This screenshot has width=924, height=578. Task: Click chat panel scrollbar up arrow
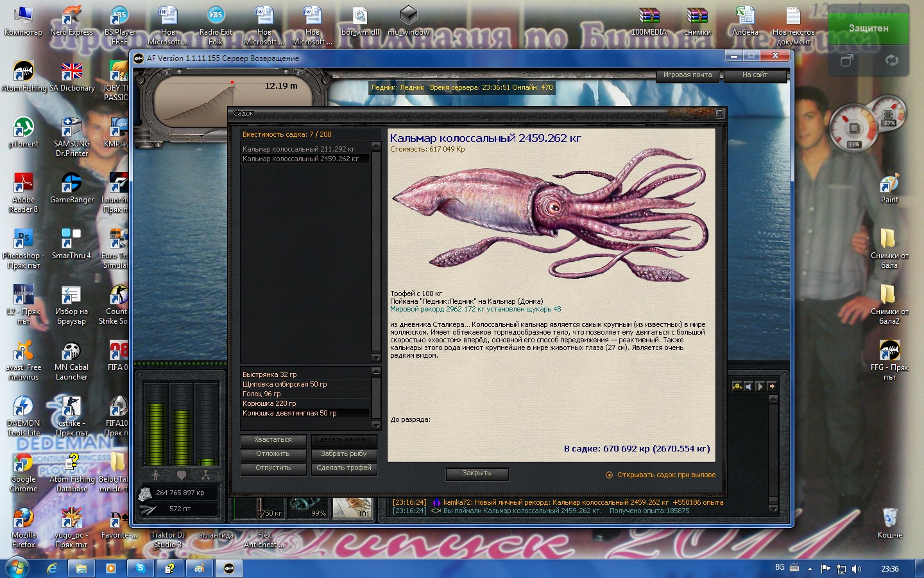[x=773, y=399]
